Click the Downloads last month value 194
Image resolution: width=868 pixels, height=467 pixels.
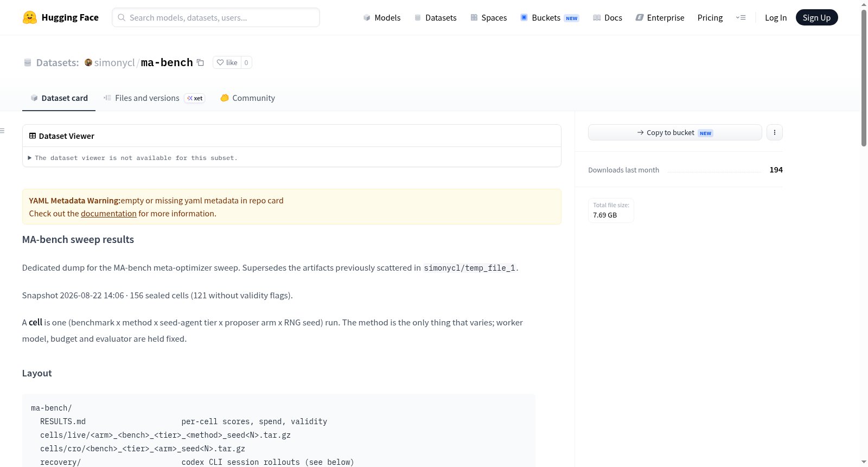tap(776, 170)
